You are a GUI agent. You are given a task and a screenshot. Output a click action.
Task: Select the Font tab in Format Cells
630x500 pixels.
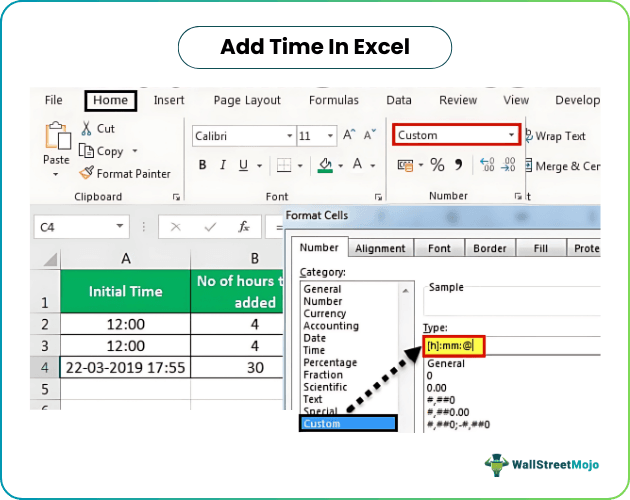point(439,248)
